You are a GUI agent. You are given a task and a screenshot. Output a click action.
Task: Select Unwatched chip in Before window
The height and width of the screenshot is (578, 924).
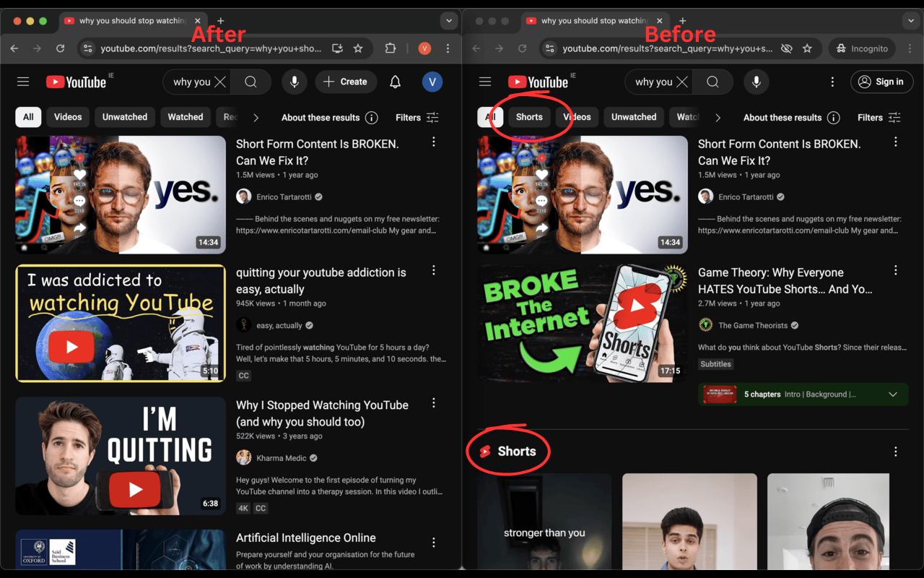[x=634, y=117]
